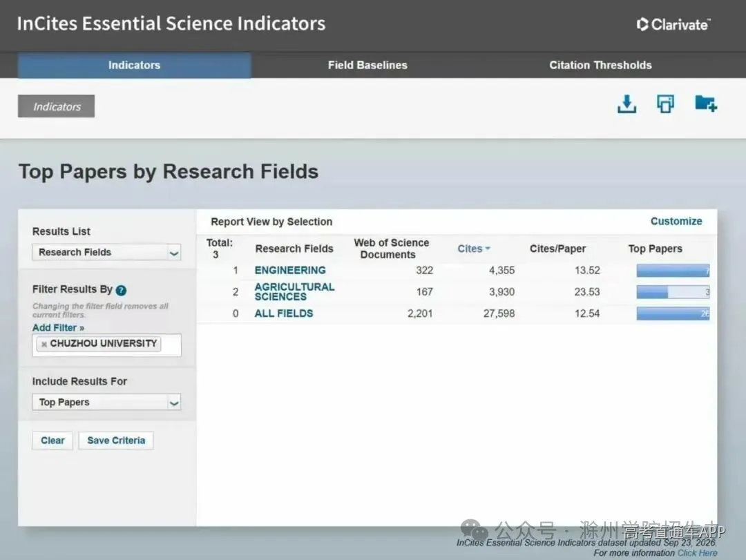This screenshot has height=560, width=746.
Task: Click the ENGINEERING Top Papers bar
Action: 673,271
